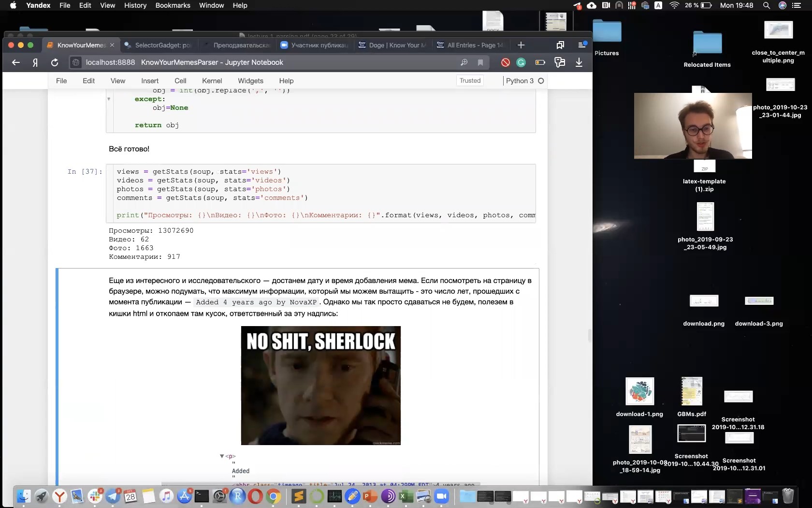Open Sublime Text from the dock
Viewport: 812px width, 508px height.
[x=299, y=496]
